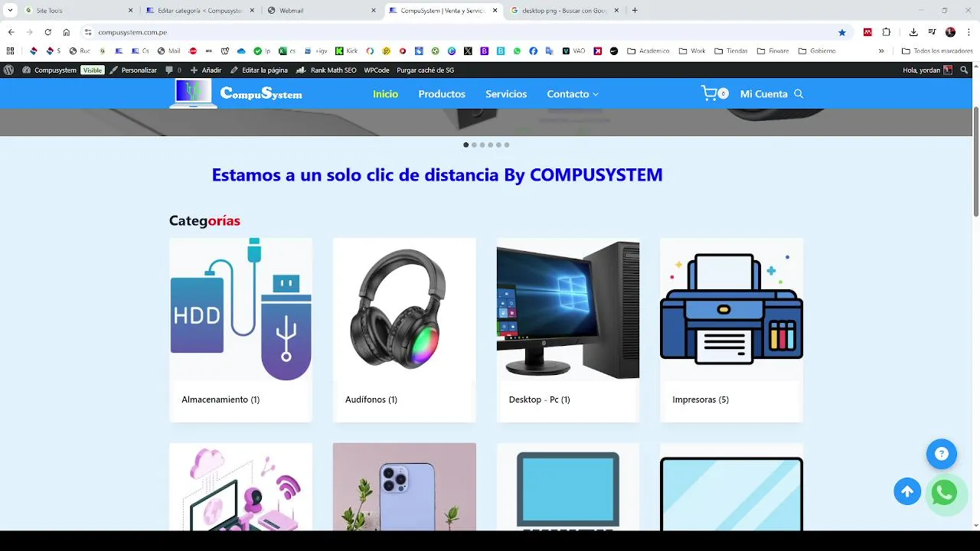Viewport: 980px width, 551px height.
Task: Open the help question mark bubble
Action: pos(942,454)
